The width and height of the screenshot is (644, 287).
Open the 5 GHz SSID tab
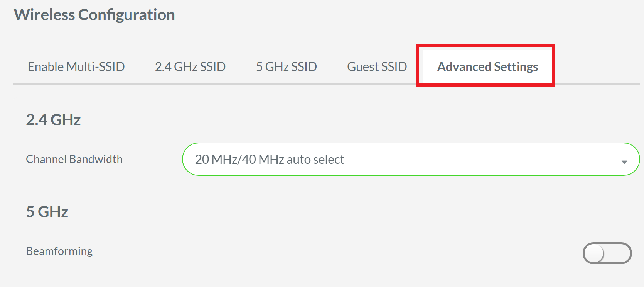coord(286,66)
